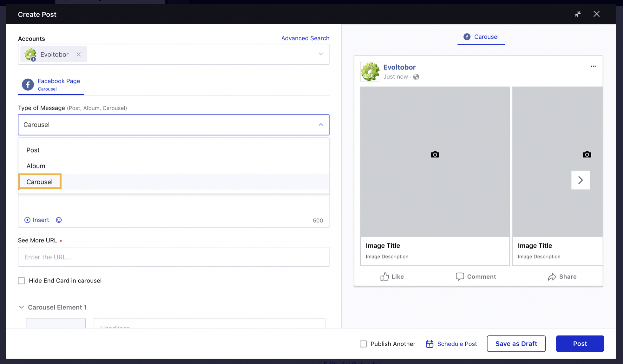Collapse the Type of Message dropdown
The image size is (623, 364).
321,125
